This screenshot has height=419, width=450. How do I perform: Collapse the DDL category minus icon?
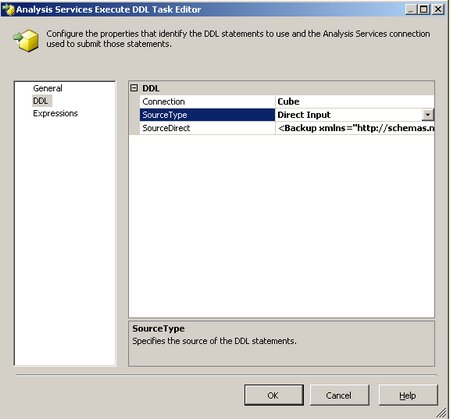point(134,88)
